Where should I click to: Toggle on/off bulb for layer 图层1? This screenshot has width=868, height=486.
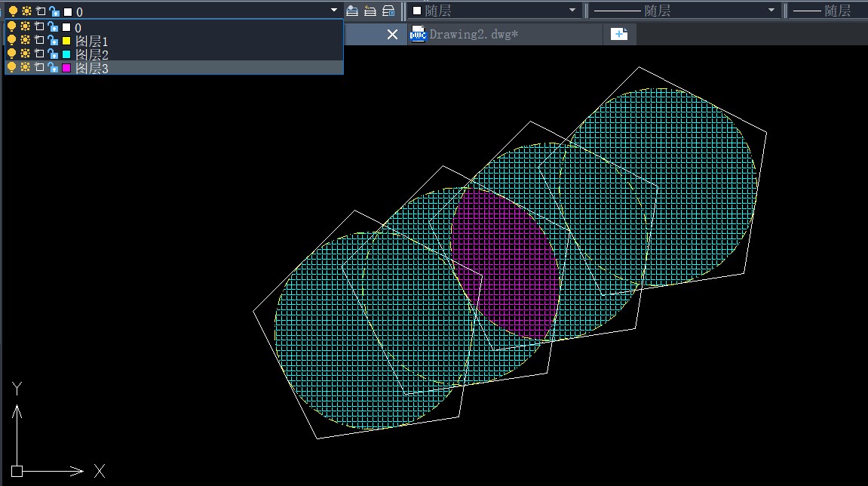(11, 40)
